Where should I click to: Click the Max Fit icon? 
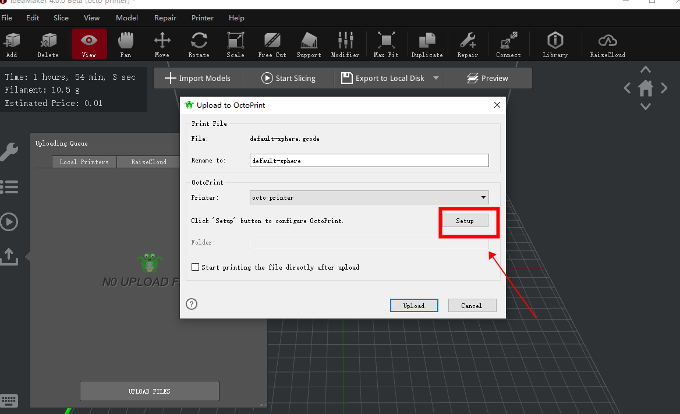click(386, 45)
